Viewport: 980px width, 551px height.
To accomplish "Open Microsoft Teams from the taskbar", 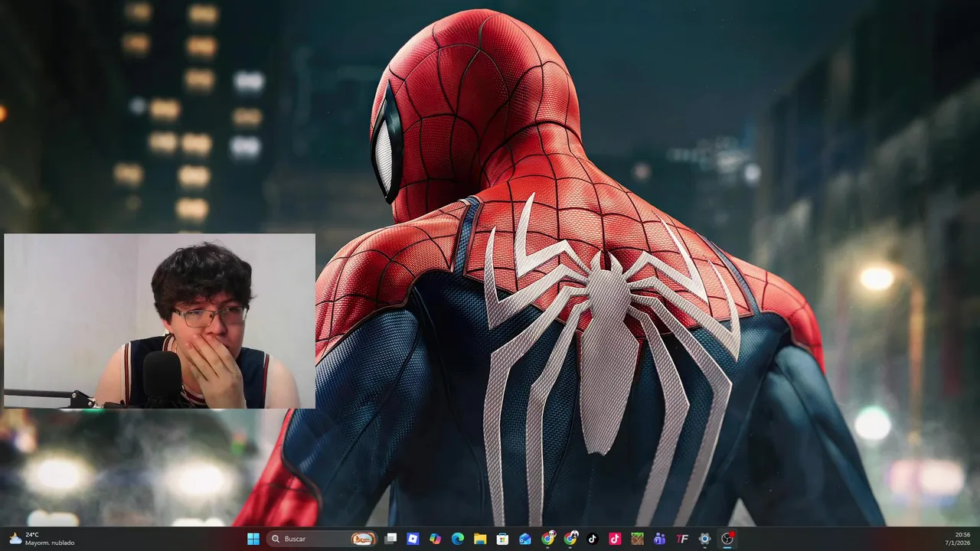I will tap(660, 539).
